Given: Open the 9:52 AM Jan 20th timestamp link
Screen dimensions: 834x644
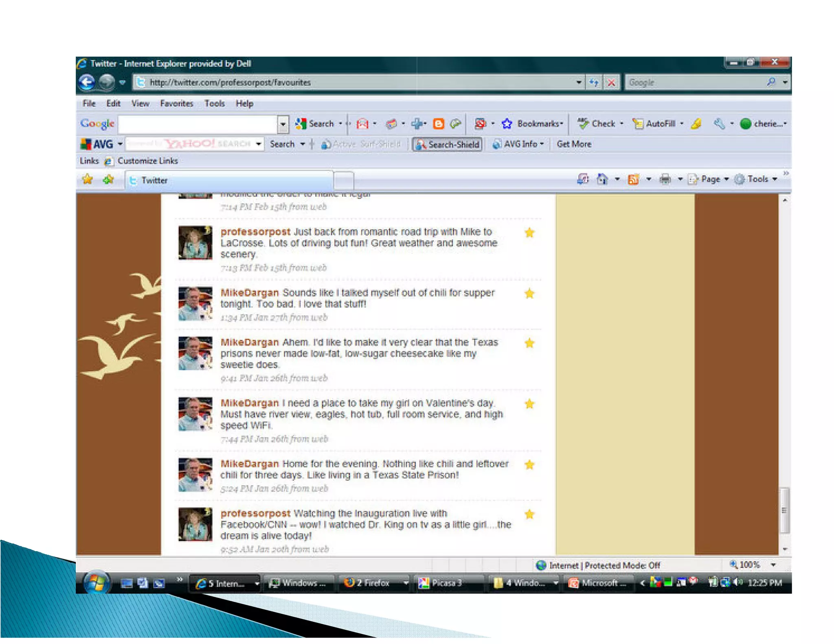Looking at the screenshot, I should pos(274,549).
